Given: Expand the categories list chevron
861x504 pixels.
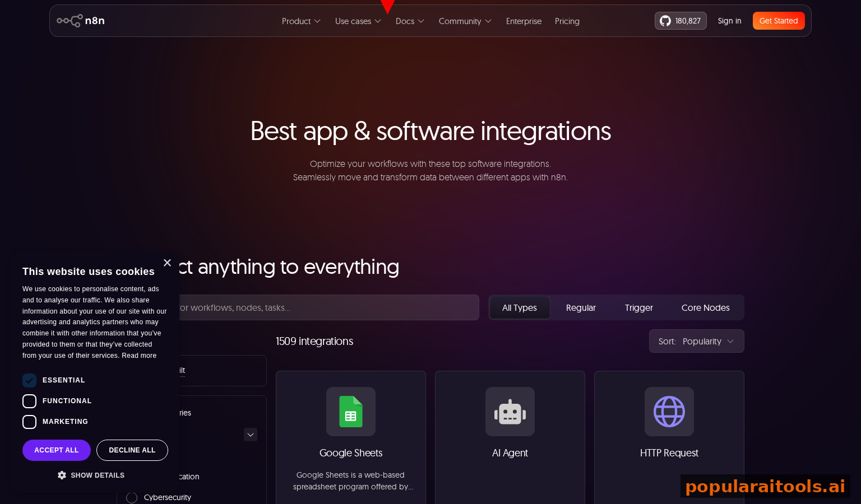Looking at the screenshot, I should tap(251, 435).
